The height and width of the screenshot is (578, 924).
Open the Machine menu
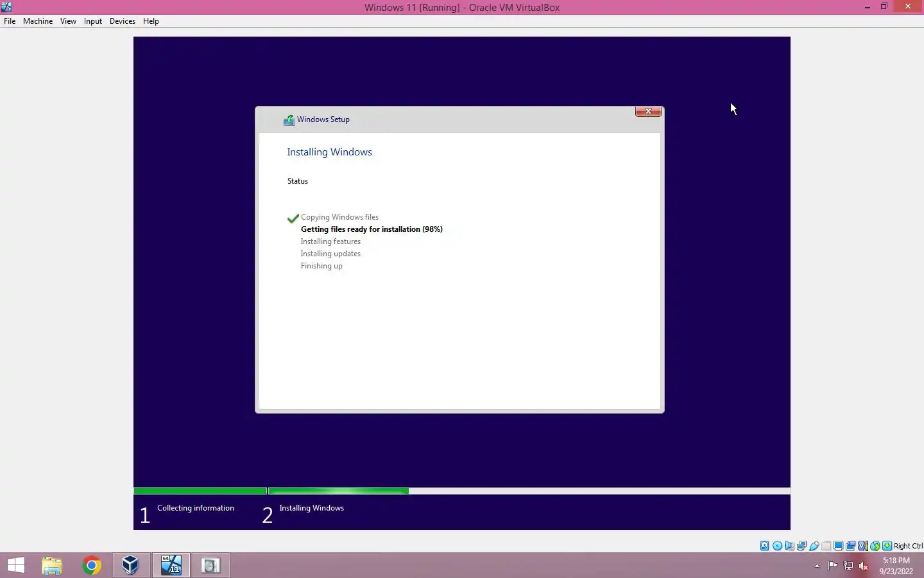coord(38,21)
